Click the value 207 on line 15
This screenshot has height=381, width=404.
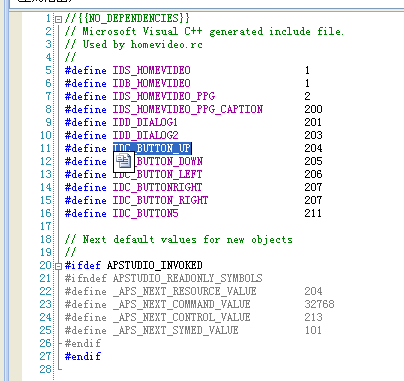[x=313, y=200]
